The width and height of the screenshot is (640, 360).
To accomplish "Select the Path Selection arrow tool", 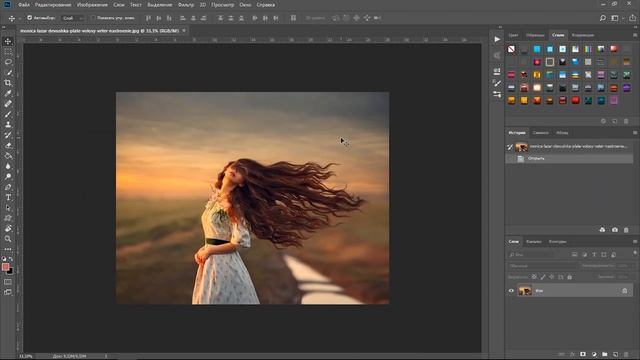I will tap(8, 208).
